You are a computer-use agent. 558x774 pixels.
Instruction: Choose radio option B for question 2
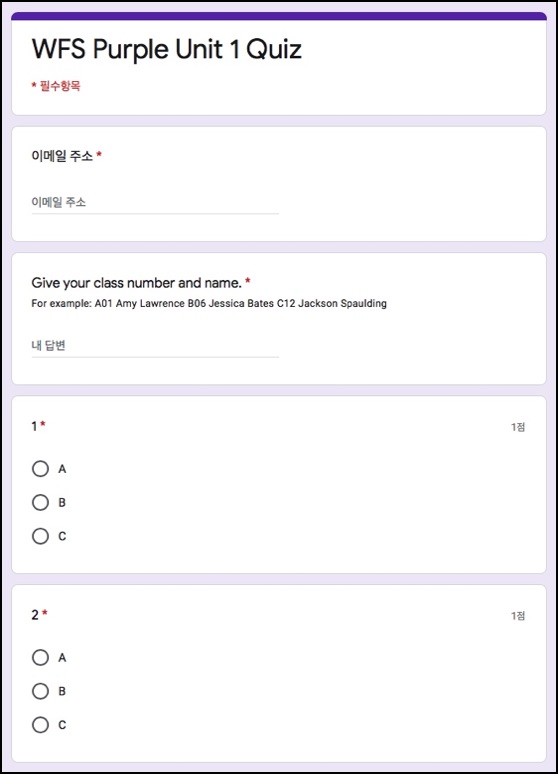[x=40, y=691]
